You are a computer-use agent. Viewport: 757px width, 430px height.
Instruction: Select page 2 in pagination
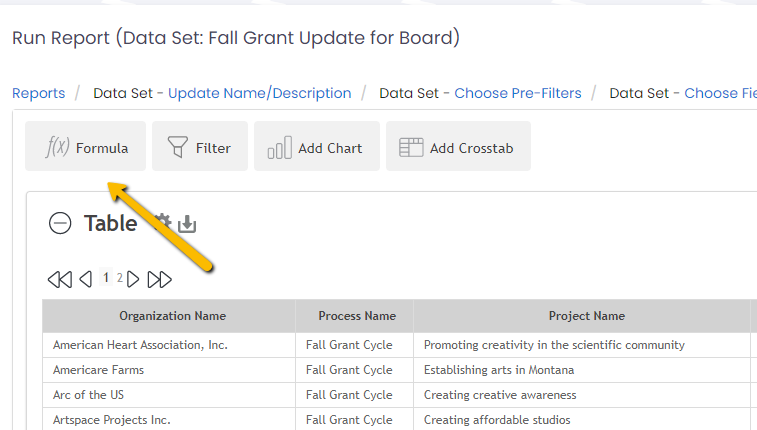pyautogui.click(x=120, y=277)
